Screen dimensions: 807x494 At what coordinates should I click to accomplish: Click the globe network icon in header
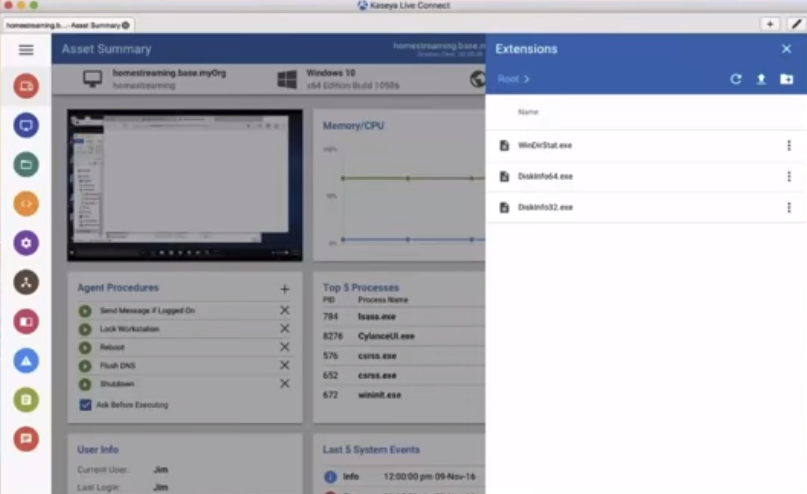point(478,79)
